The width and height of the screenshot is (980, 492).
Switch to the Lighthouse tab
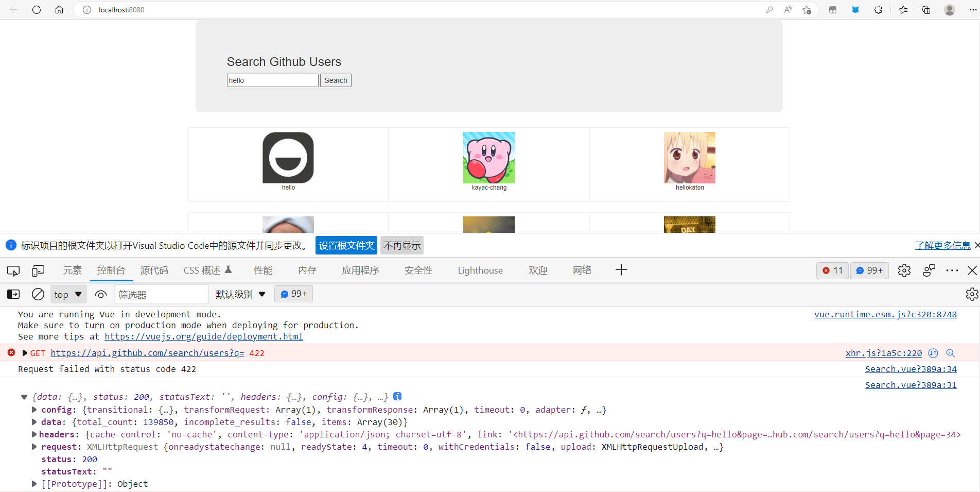point(480,270)
